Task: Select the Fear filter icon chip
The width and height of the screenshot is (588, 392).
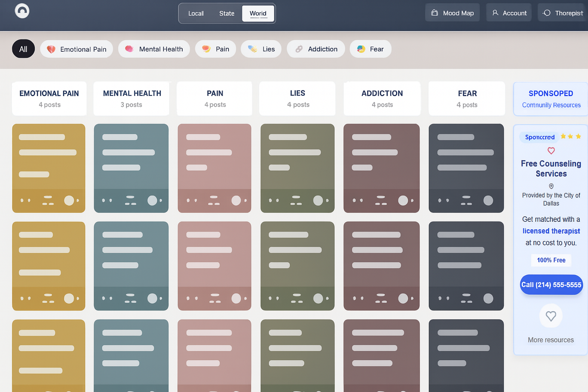Action: click(361, 49)
